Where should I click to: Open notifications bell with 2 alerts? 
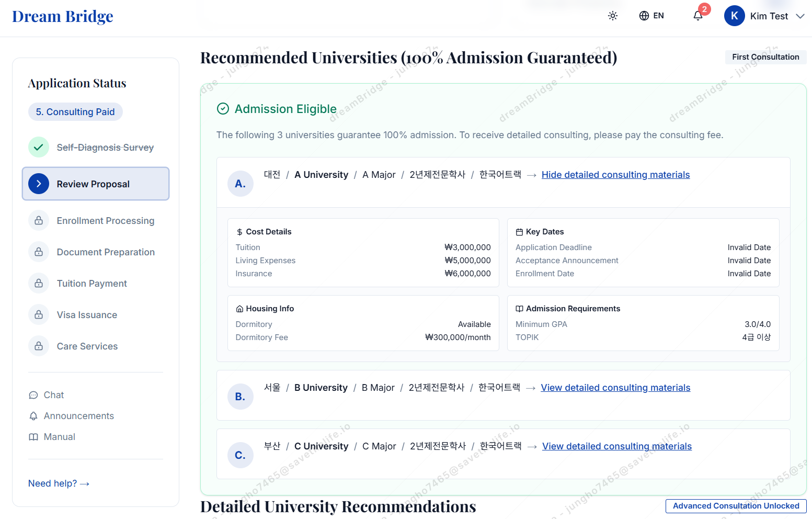coord(698,16)
